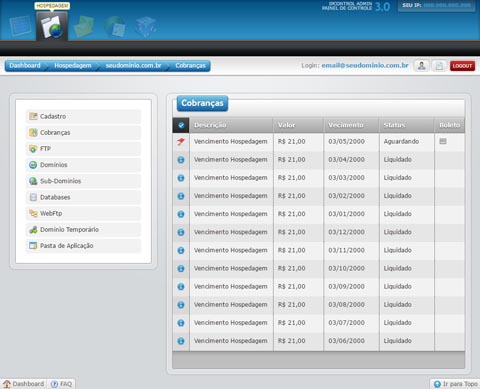Click the email@seudominio.com.br login link
Screen dimensions: 480x389
tap(365, 66)
